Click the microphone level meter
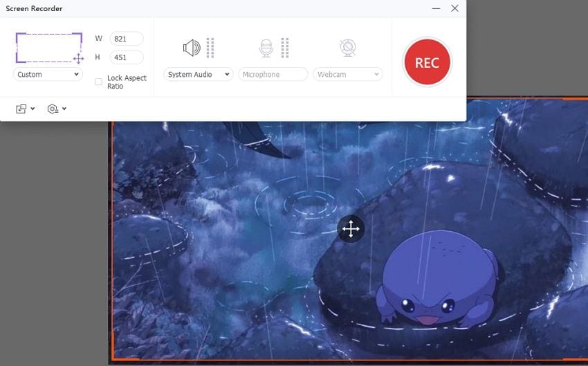The image size is (588, 366). coord(285,48)
